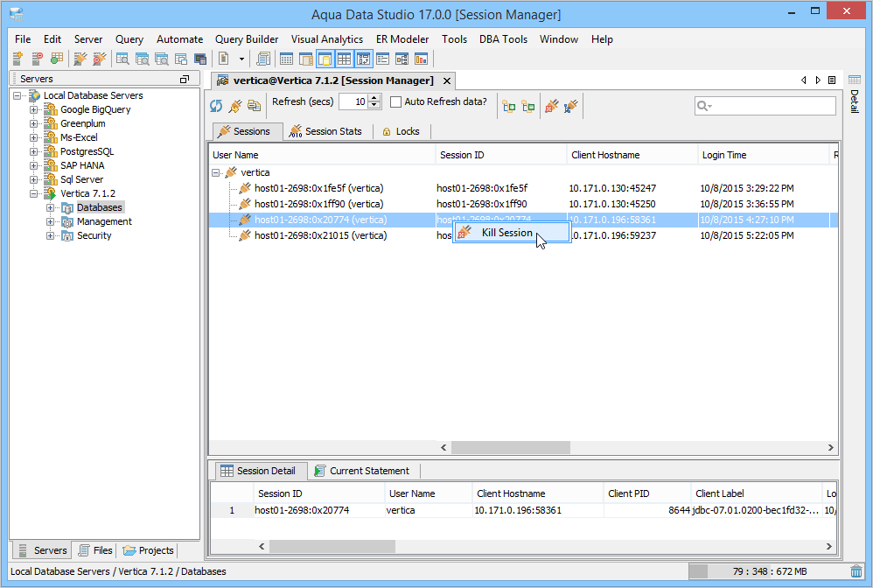Click the Register Server toolbar icon

(17, 59)
